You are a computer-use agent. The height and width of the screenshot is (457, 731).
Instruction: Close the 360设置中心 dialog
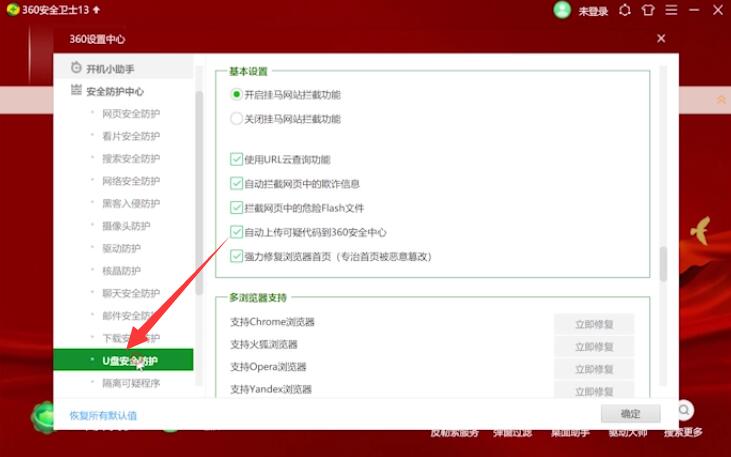point(661,39)
